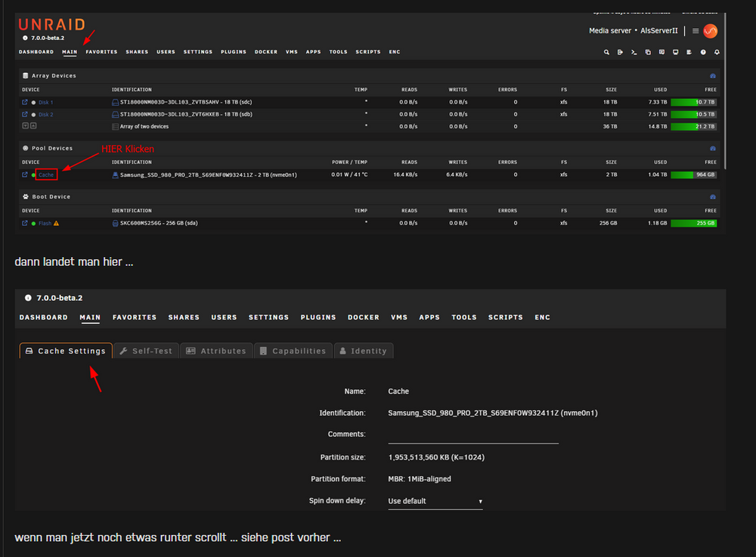Screen dimensions: 756x557
Task: Click the 'MBR: 1MiB-aligned' partition format value
Action: (420, 479)
